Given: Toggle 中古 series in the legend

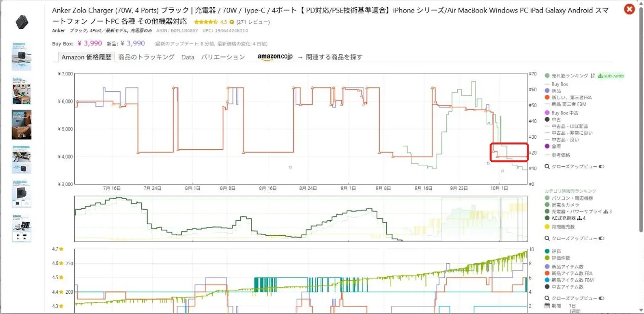Looking at the screenshot, I should (x=553, y=120).
